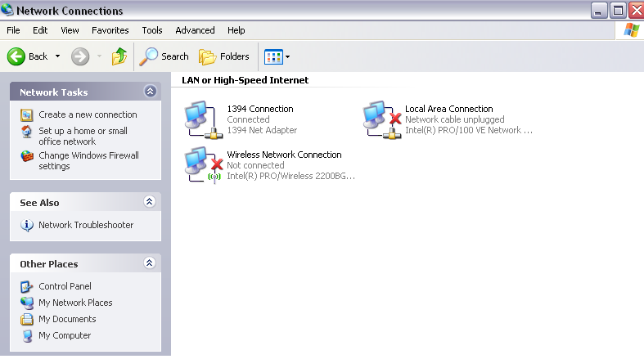Viewport: 644px width, 359px height.
Task: Open the My Network Places link
Action: [75, 303]
